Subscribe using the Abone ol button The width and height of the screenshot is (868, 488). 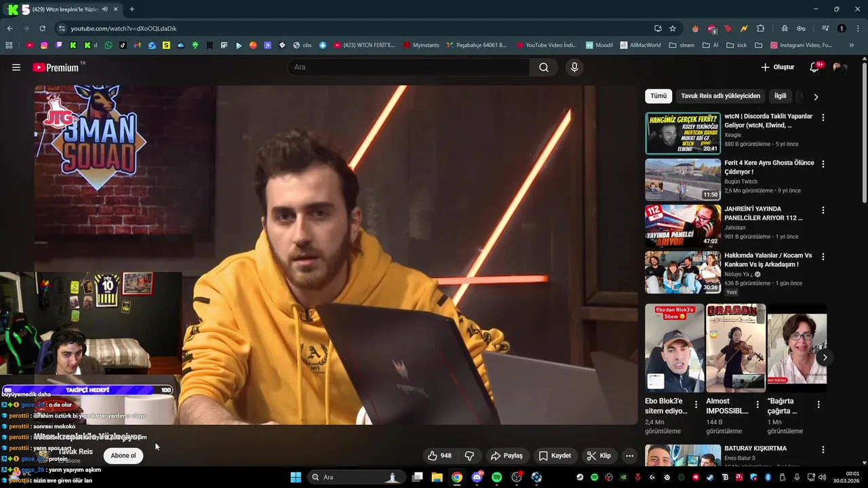[123, 455]
